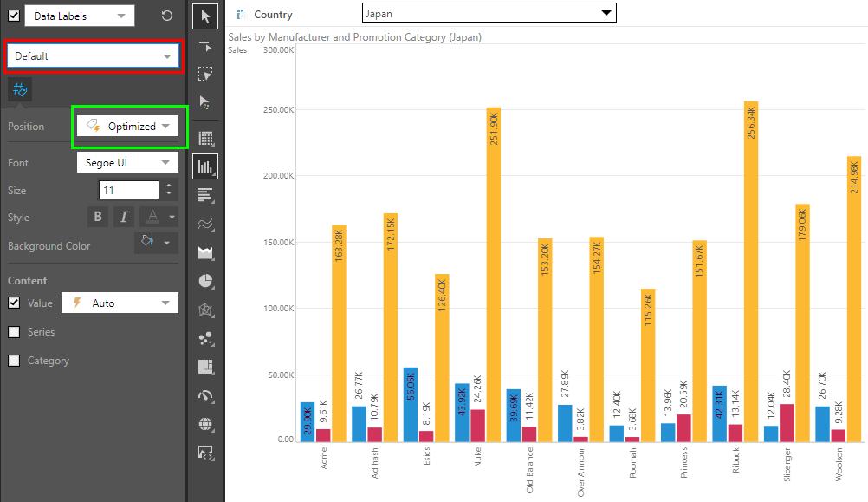
Task: Choose the line chart visualization
Action: click(x=205, y=224)
